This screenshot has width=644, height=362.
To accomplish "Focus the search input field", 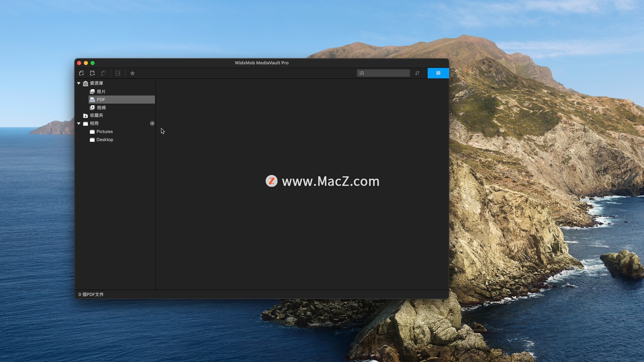I will [x=383, y=73].
